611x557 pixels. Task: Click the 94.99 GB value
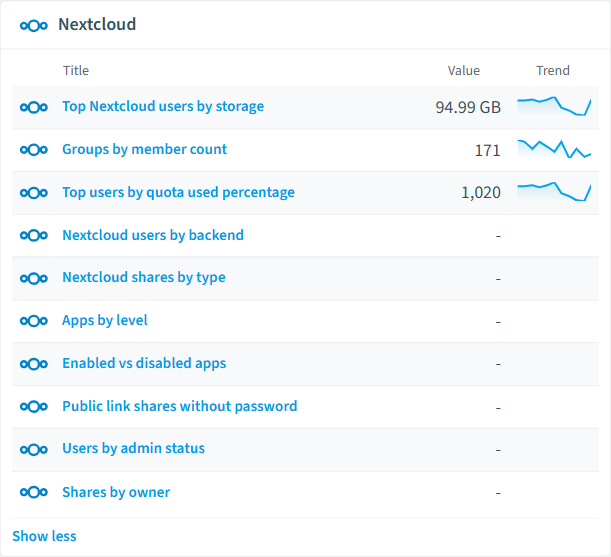pyautogui.click(x=468, y=108)
